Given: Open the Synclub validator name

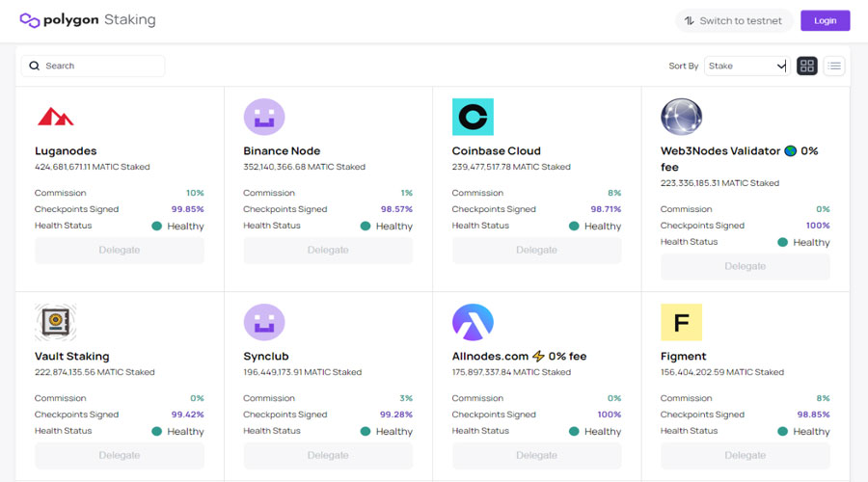Looking at the screenshot, I should click(x=266, y=357).
